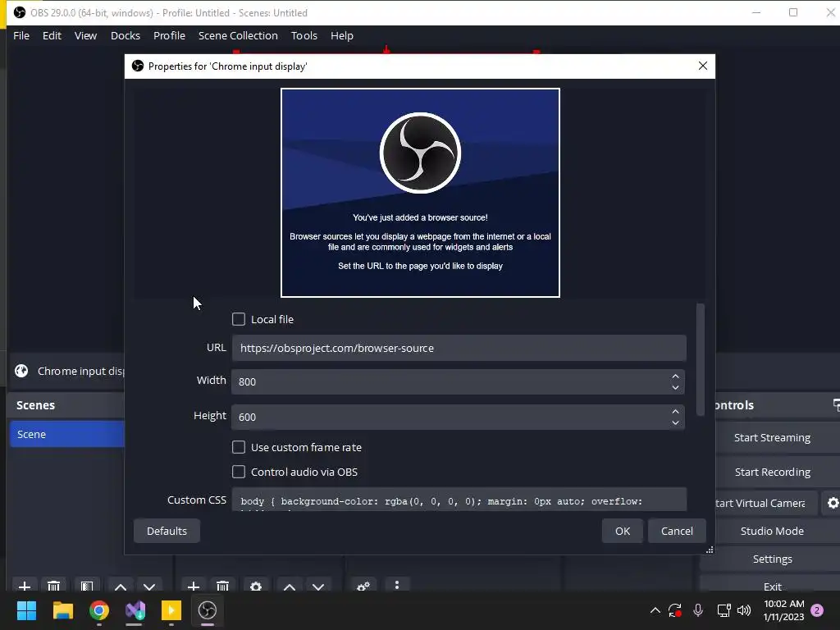Click browser source preview thumbnail
Image resolution: width=840 pixels, height=630 pixels.
(x=421, y=193)
